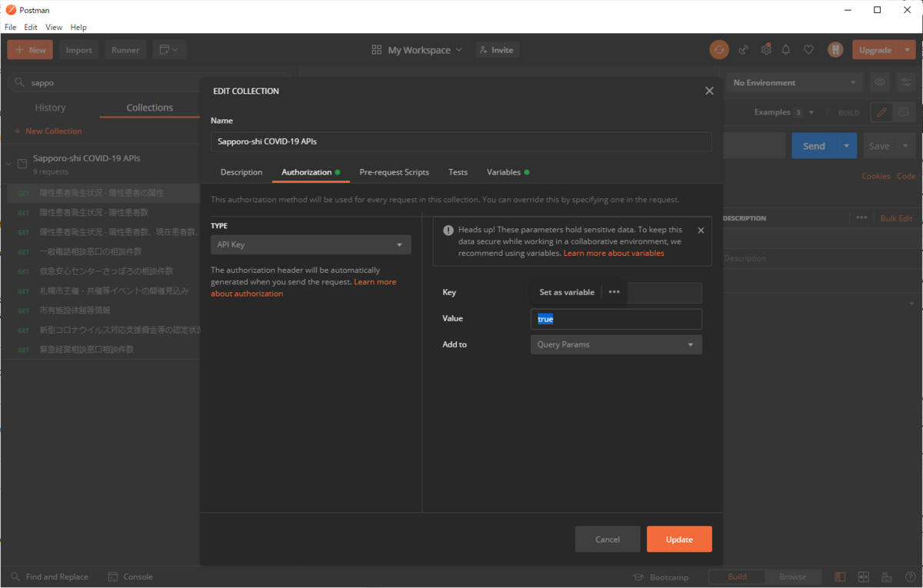Switch to the History tab
This screenshot has height=588, width=923.
point(50,108)
